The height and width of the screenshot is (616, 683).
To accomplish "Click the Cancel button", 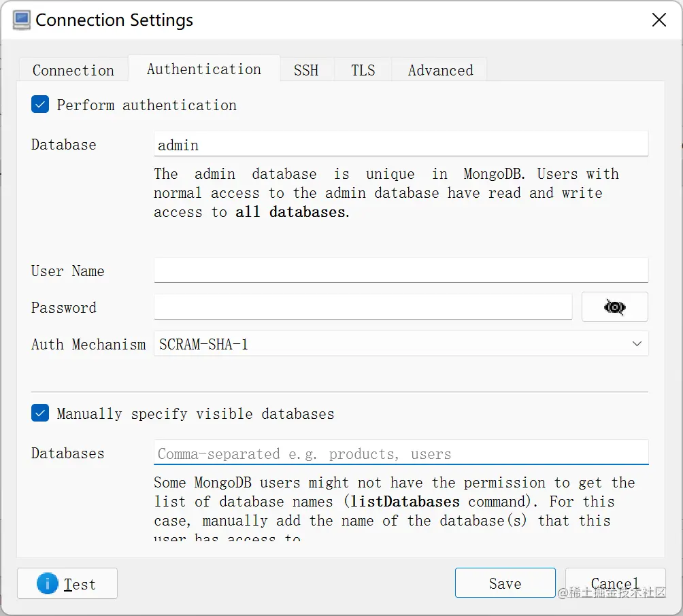I will click(x=615, y=583).
